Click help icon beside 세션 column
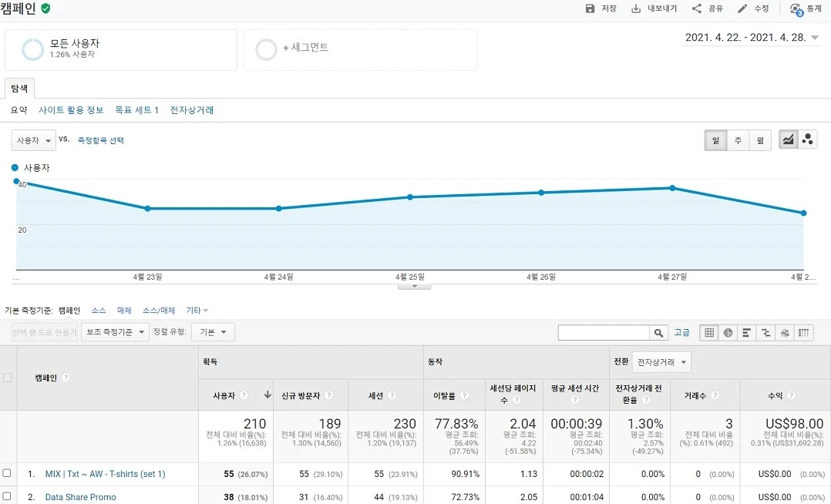The height and width of the screenshot is (504, 831). click(x=392, y=395)
